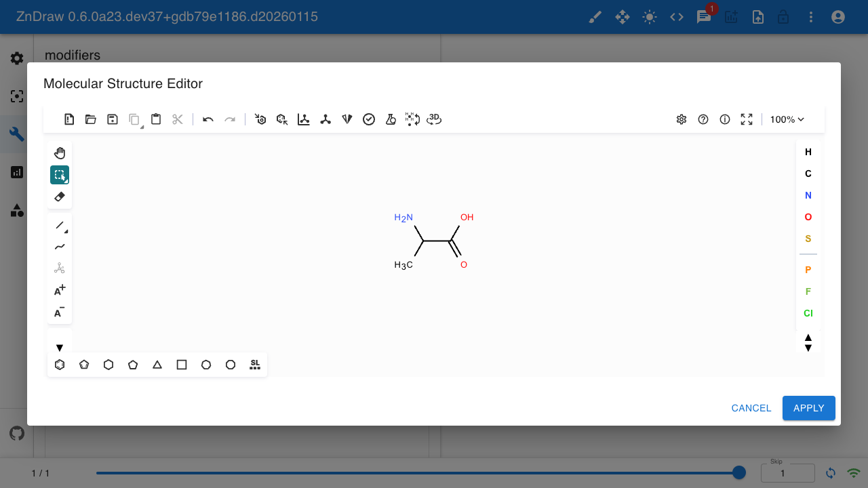Pick the Phosphorus (P) atom

click(x=808, y=270)
